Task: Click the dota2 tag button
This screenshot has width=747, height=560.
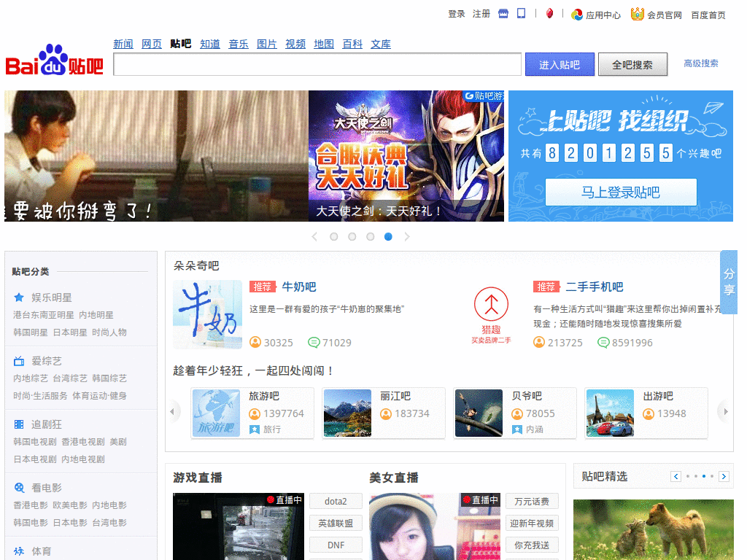Action: point(336,502)
